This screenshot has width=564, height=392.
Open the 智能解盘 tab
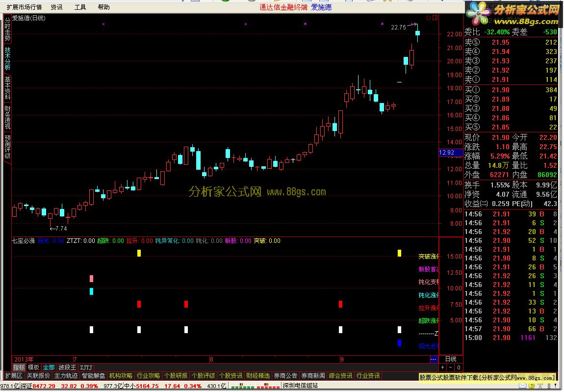tap(93, 376)
